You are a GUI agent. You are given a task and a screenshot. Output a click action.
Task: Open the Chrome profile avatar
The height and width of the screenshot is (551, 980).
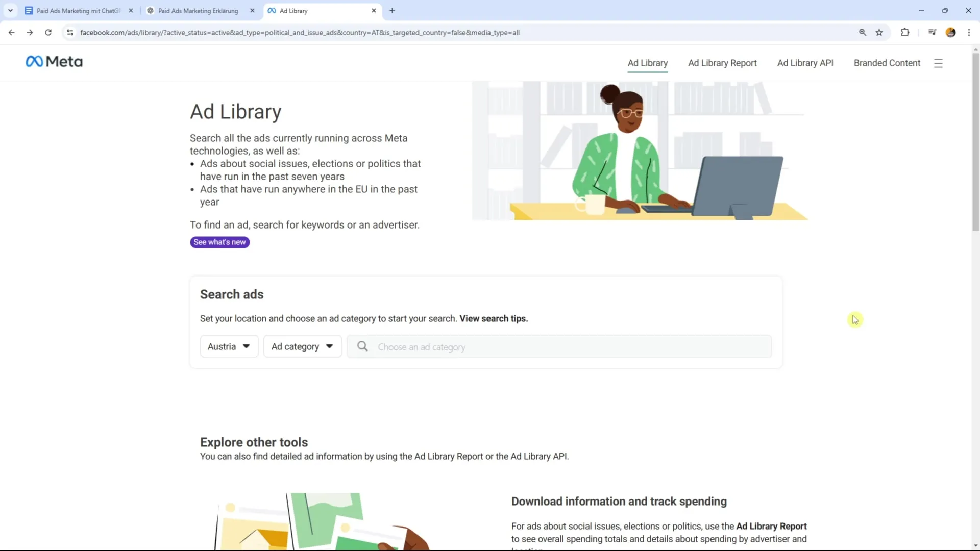point(950,32)
